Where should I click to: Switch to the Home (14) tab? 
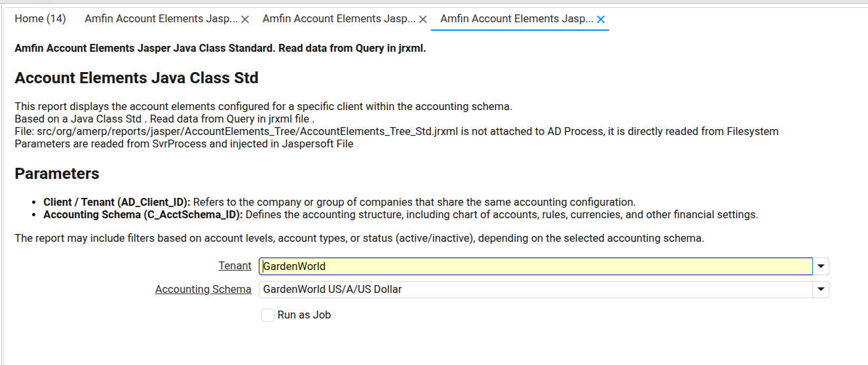40,19
